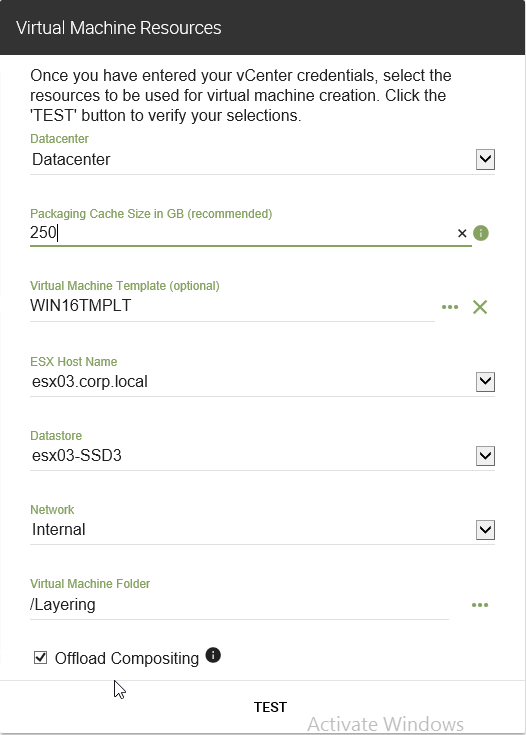Clear the Packaging Cache Size value
This screenshot has width=526, height=735.
coord(462,233)
